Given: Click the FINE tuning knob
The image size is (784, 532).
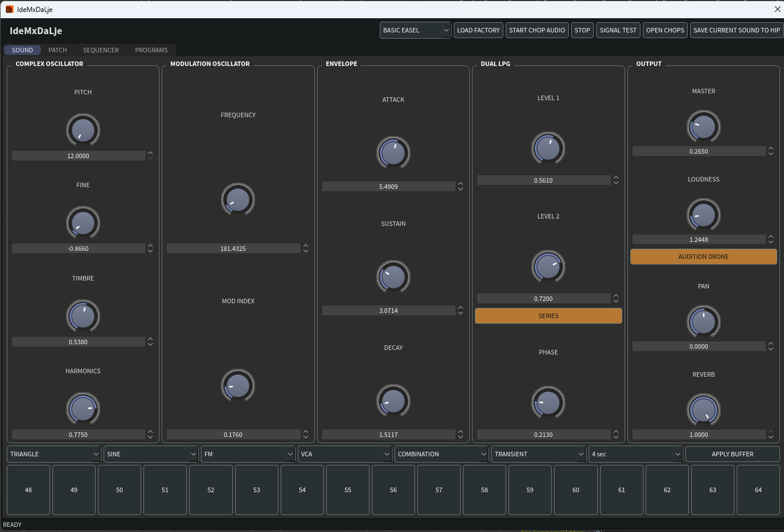Looking at the screenshot, I should [x=83, y=222].
